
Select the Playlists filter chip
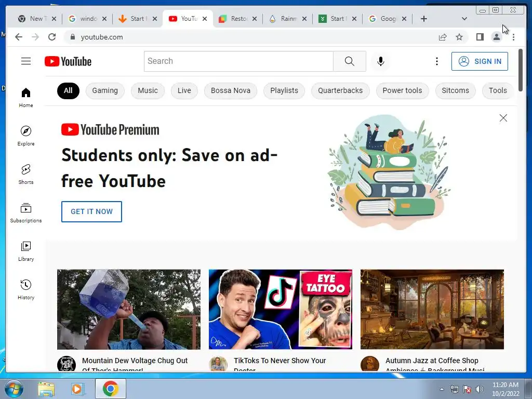click(x=284, y=90)
